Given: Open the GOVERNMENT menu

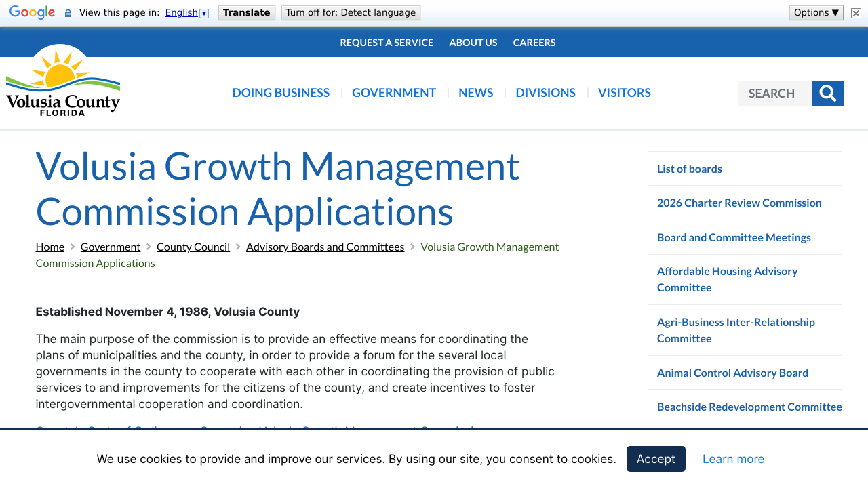Looking at the screenshot, I should (394, 93).
